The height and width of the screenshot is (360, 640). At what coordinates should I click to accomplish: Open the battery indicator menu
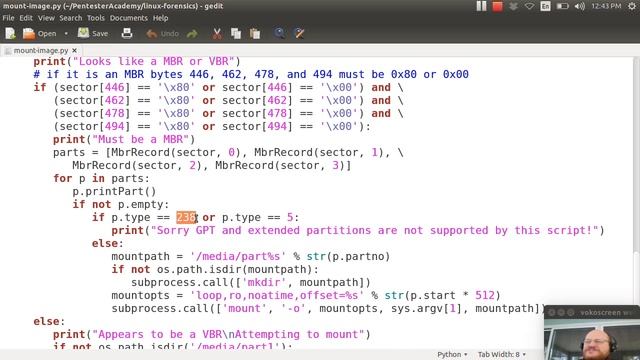(x=562, y=6)
